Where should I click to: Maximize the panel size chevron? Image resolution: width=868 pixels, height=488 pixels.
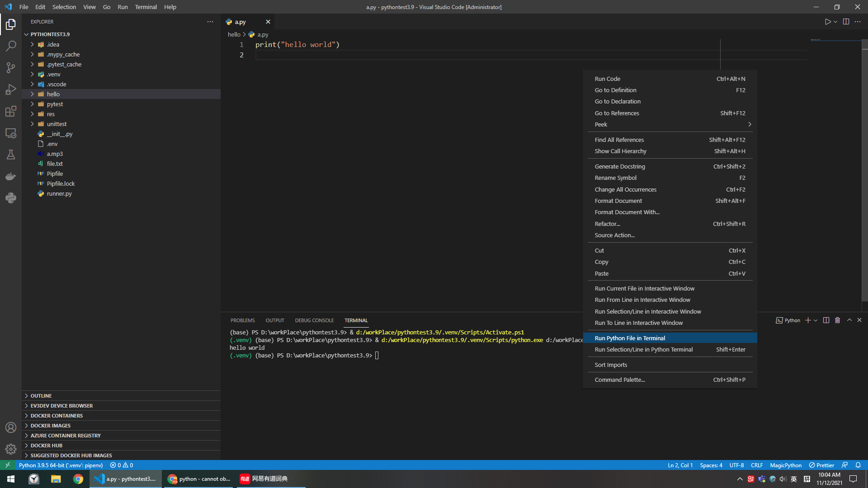point(849,320)
